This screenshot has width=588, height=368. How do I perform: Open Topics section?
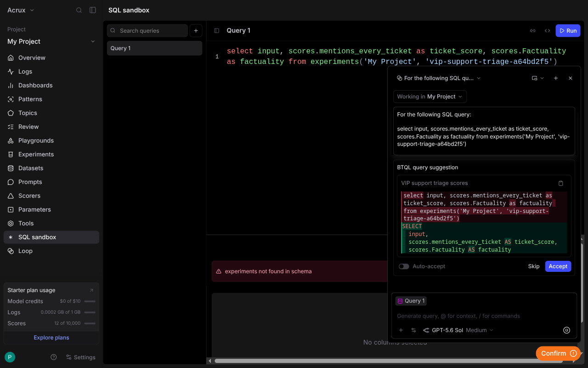[51, 113]
